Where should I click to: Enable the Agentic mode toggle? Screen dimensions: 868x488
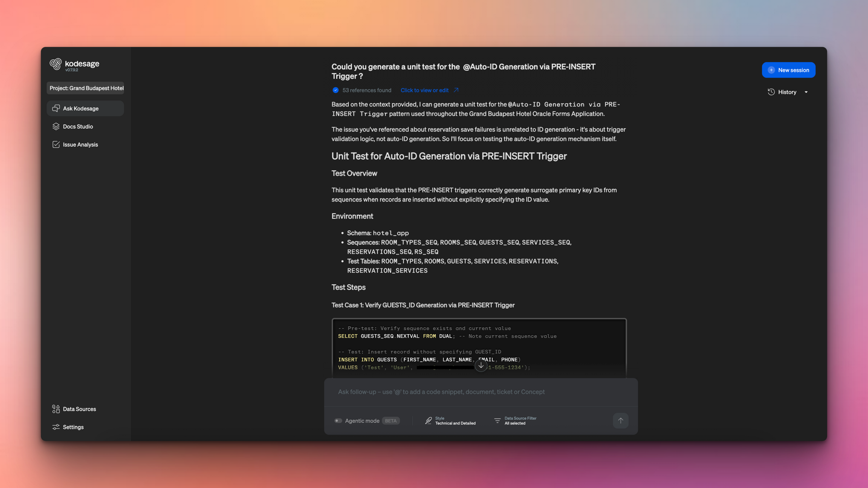tap(338, 421)
